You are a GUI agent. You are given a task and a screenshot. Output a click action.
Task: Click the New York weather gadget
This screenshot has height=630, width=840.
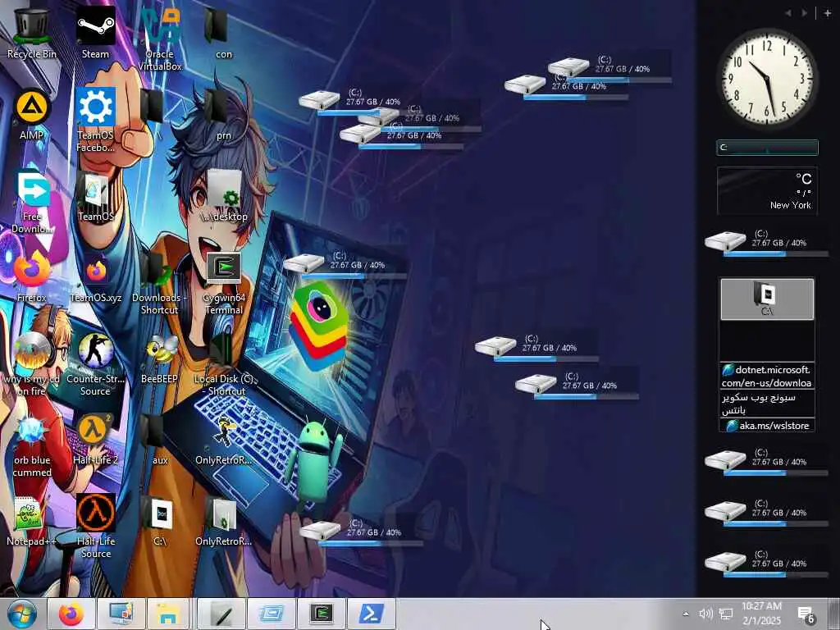coord(767,190)
